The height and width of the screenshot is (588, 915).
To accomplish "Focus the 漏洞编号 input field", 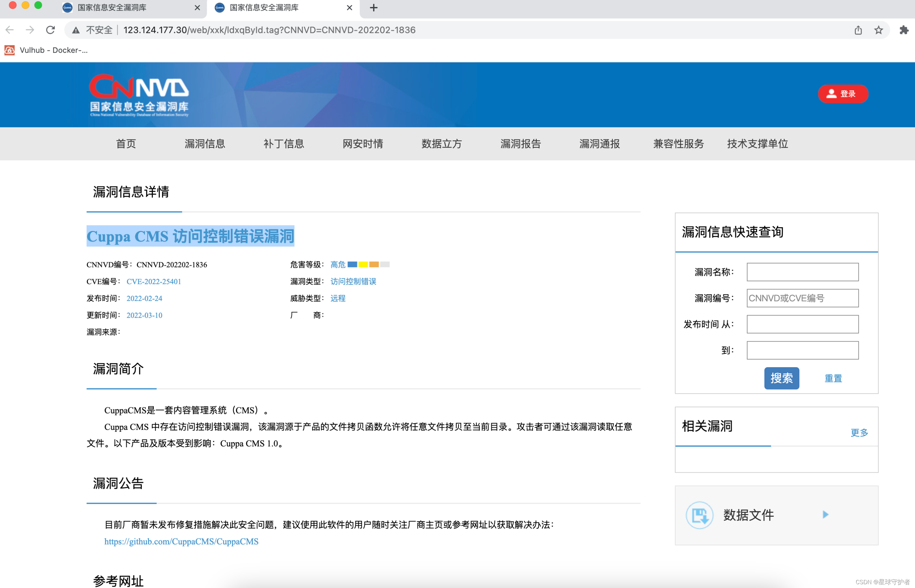I will click(802, 298).
